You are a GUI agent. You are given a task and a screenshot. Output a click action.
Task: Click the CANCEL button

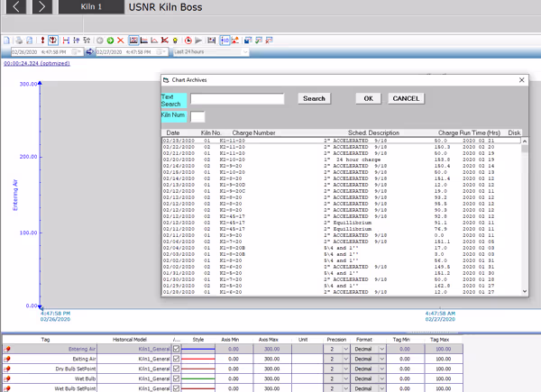tap(406, 98)
